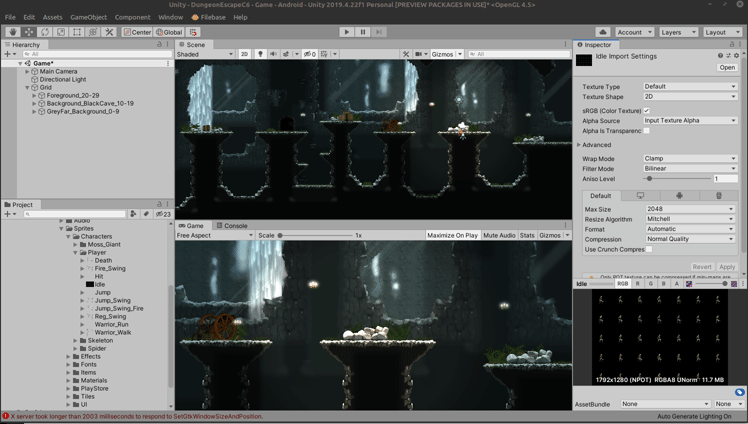This screenshot has width=748, height=424.
Task: Toggle hidden packages count in Project
Action: [163, 214]
